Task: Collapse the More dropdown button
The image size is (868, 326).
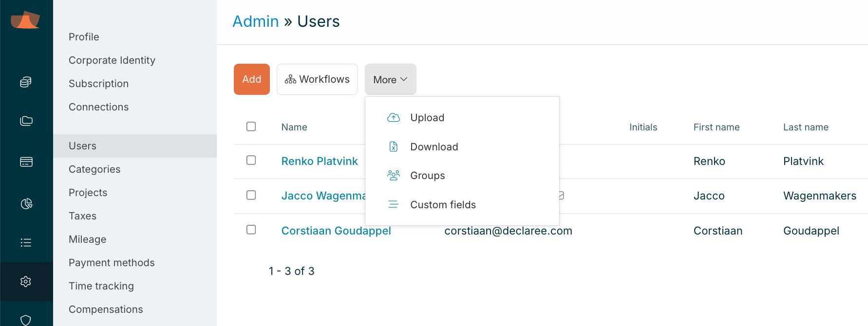Action: coord(390,79)
